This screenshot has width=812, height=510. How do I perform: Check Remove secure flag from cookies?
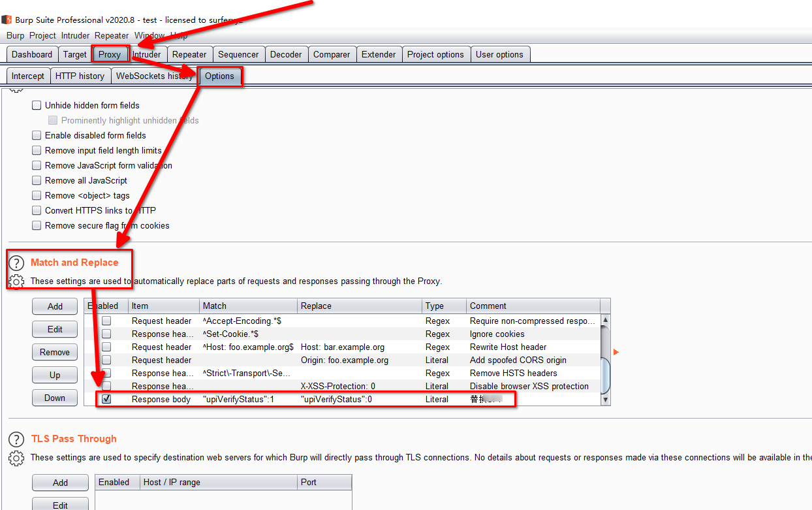(x=37, y=225)
